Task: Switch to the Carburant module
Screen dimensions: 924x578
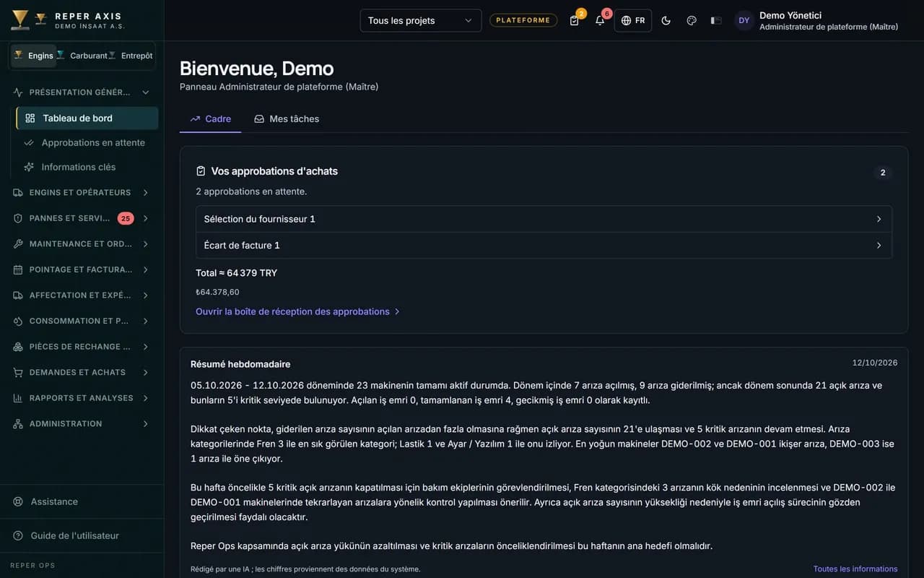Action: point(82,56)
